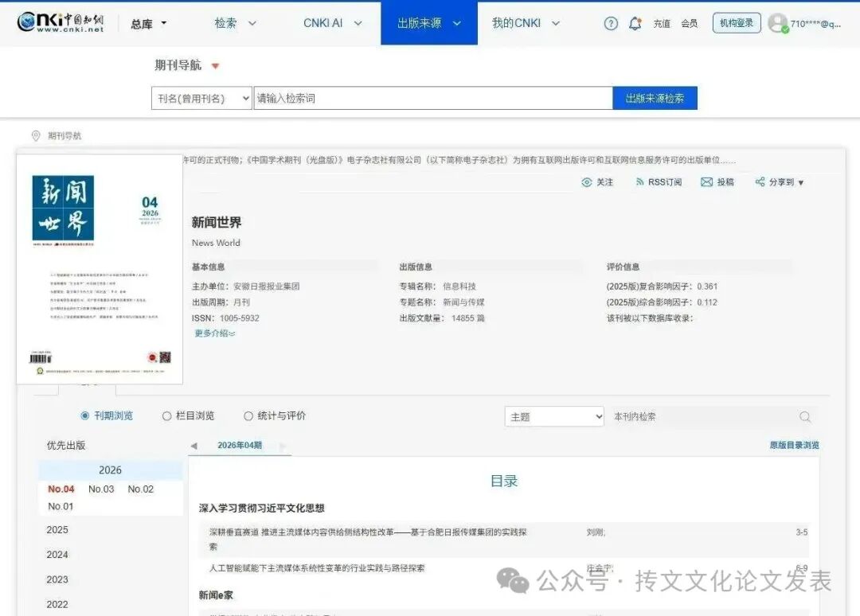Open the 主题 search field dropdown

(x=554, y=416)
